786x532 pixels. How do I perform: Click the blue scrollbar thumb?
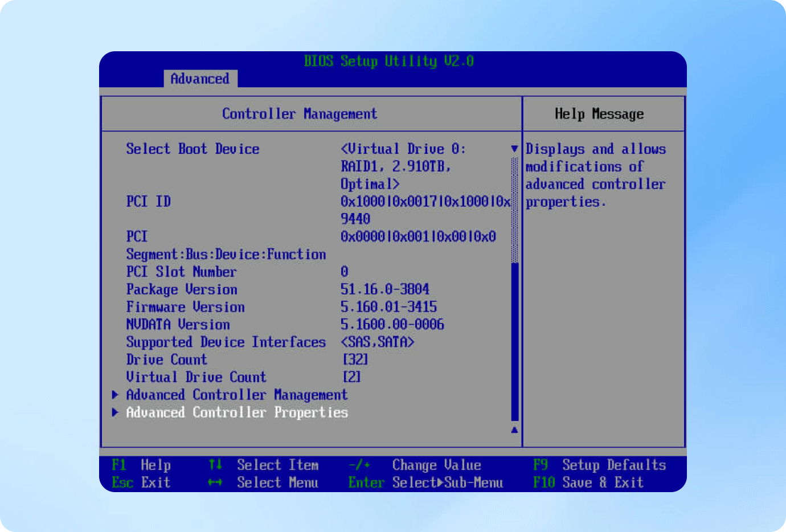point(515,342)
